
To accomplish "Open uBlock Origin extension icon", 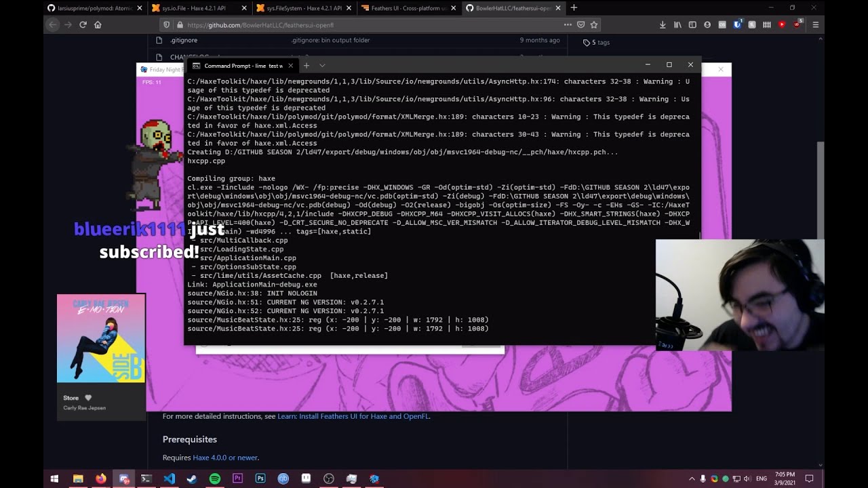I will (797, 24).
